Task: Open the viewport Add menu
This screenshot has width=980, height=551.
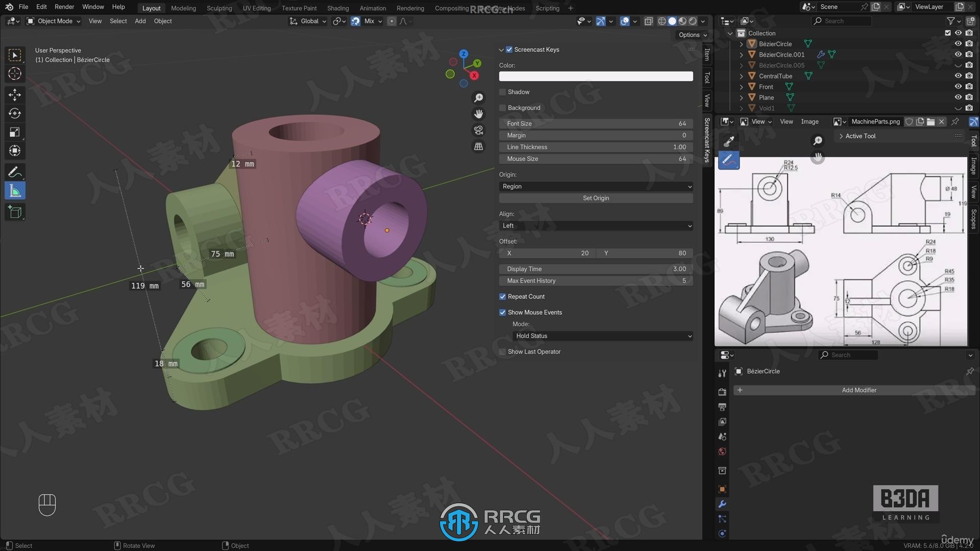Action: coord(140,21)
